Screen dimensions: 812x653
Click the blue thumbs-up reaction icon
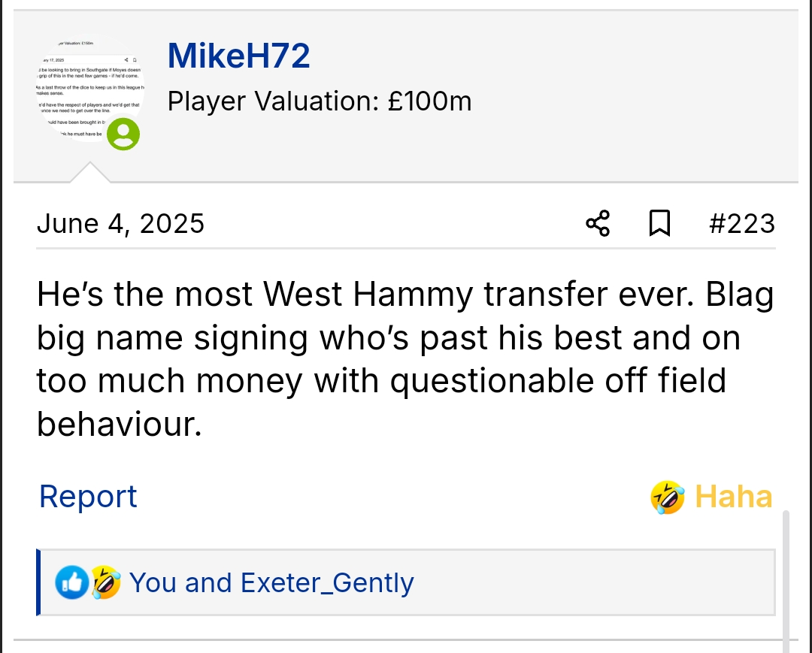pyautogui.click(x=71, y=583)
